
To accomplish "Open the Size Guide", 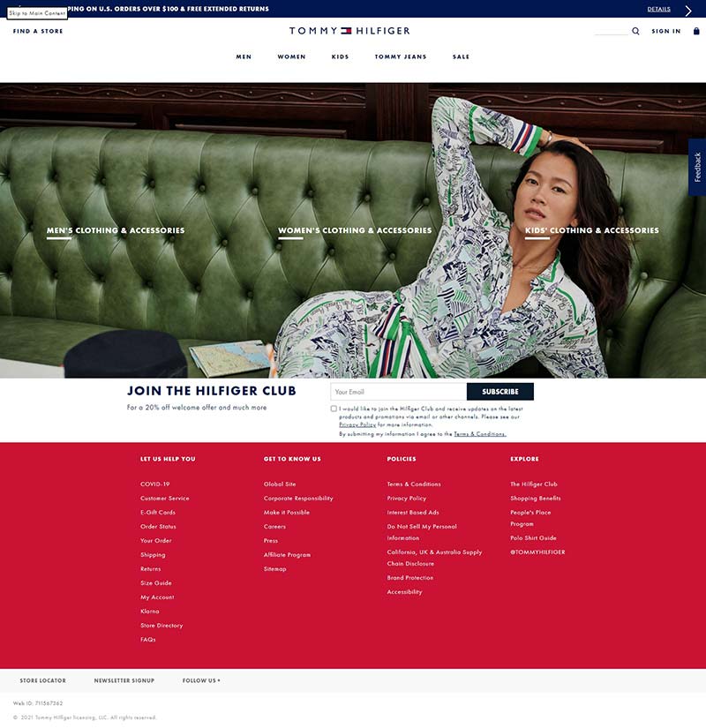I will coord(155,583).
